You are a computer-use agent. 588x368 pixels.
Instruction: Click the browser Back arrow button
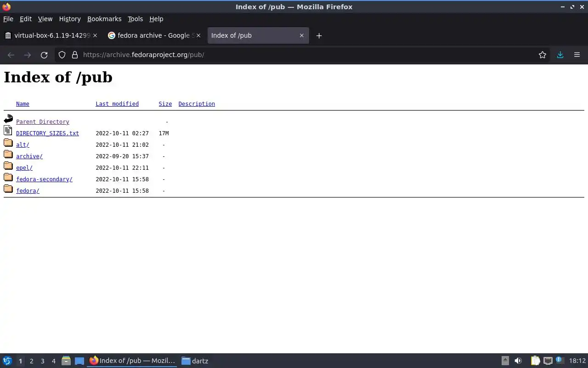[11, 55]
